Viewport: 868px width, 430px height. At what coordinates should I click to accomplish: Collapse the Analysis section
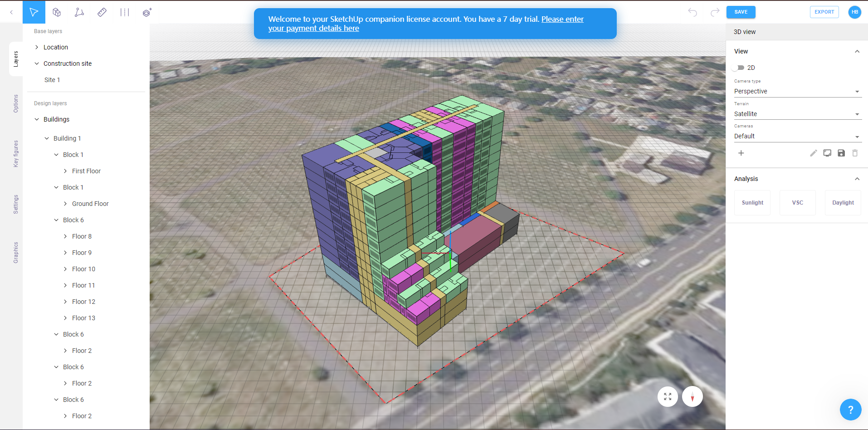tap(857, 179)
